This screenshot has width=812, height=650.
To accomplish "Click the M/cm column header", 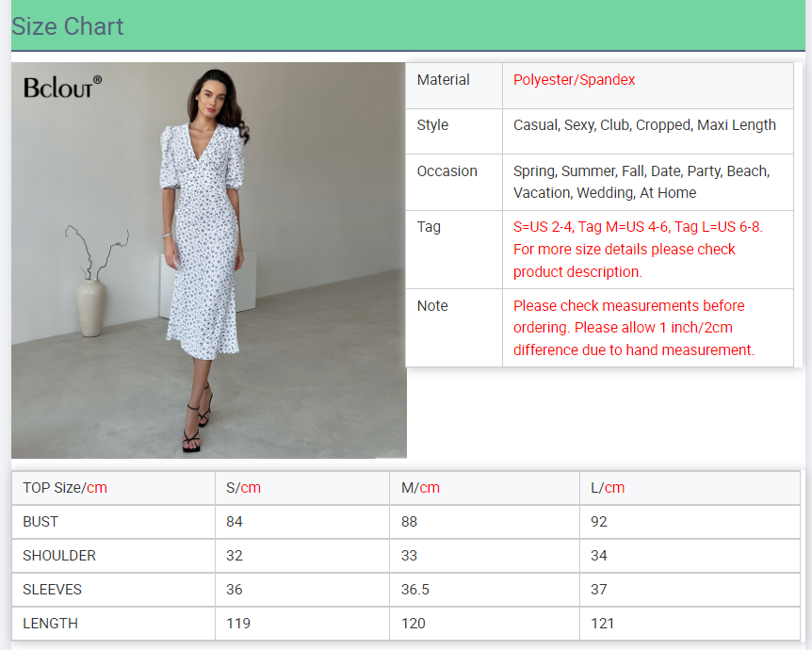I will pos(420,488).
